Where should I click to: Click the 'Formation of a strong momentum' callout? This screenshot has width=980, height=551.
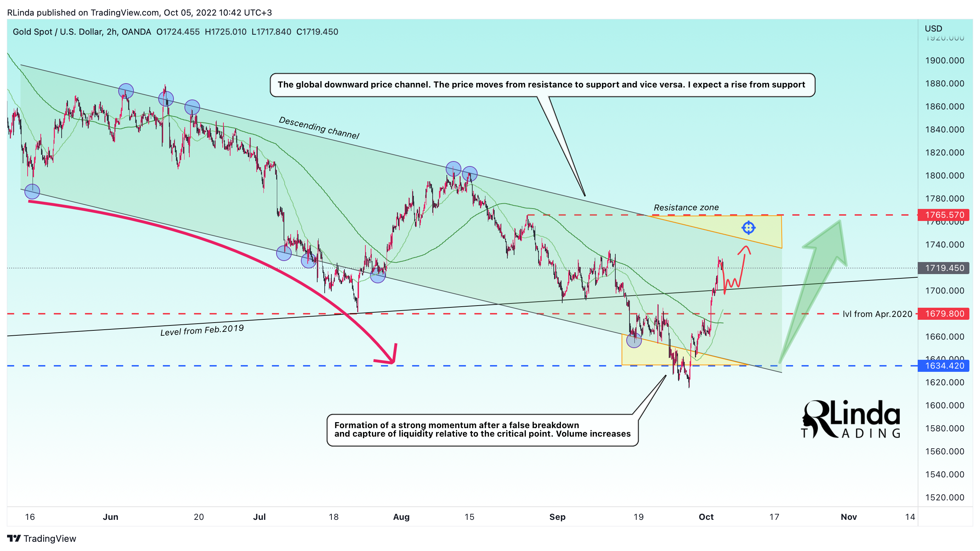point(483,430)
